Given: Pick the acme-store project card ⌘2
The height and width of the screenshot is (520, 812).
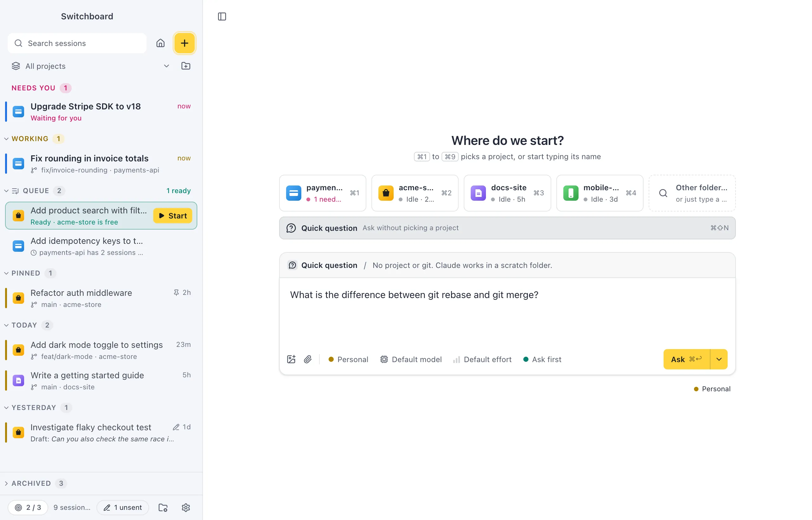Looking at the screenshot, I should tap(415, 193).
